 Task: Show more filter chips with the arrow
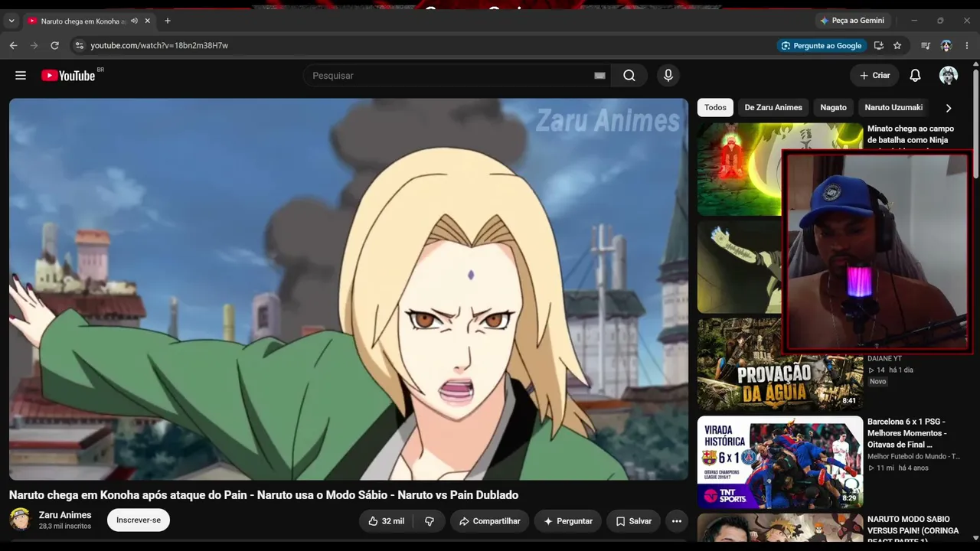(x=949, y=108)
